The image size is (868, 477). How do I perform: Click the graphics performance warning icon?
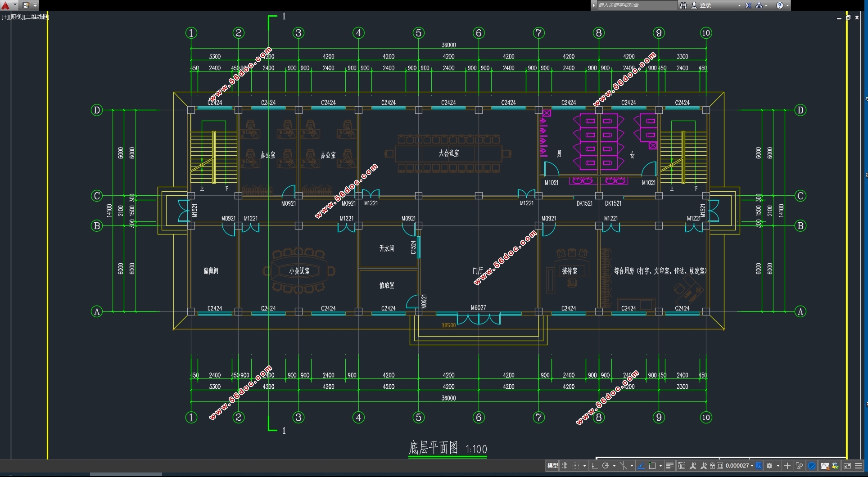click(x=825, y=466)
